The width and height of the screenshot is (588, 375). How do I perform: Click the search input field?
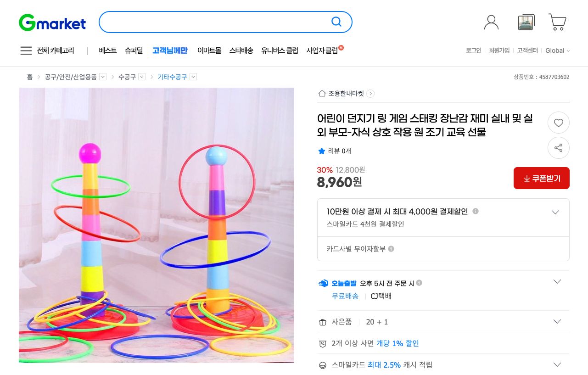coord(216,22)
